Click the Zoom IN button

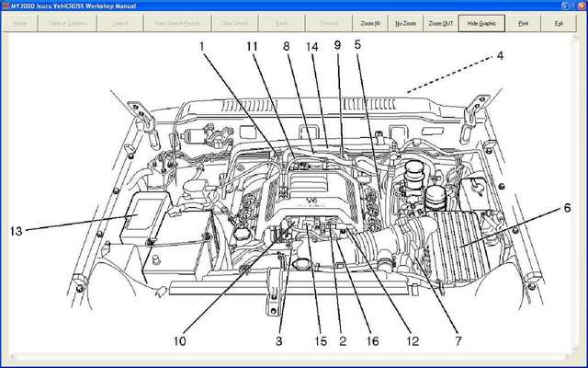[369, 23]
